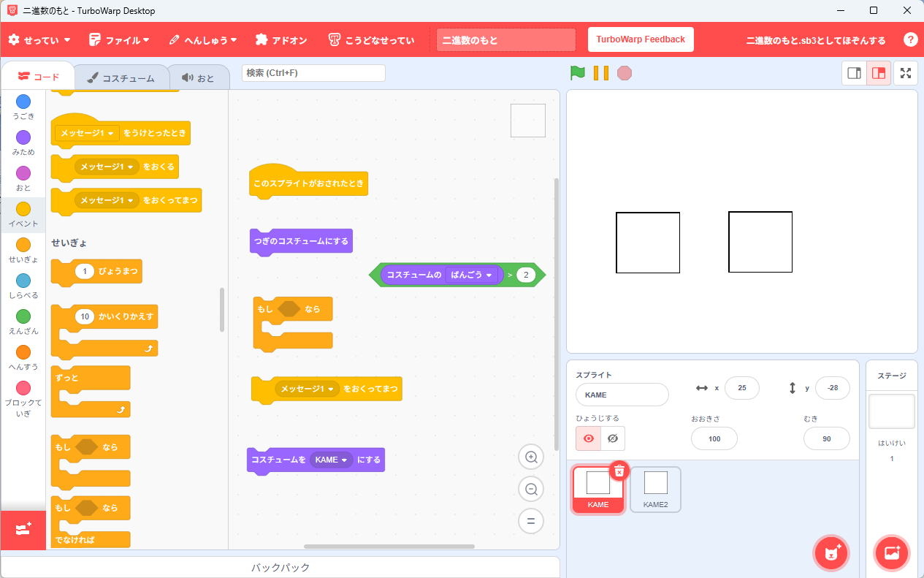
Task: Open the ファイル menu
Action: (x=118, y=40)
